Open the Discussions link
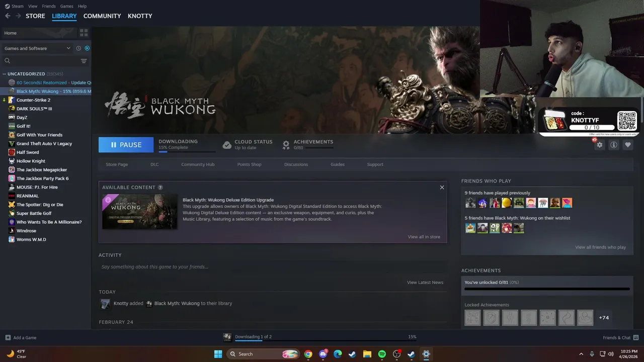This screenshot has width=644, height=362. [x=296, y=164]
